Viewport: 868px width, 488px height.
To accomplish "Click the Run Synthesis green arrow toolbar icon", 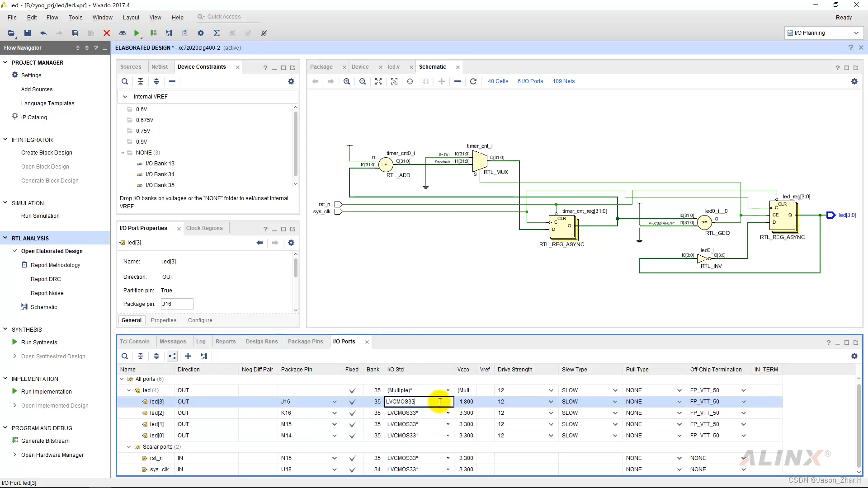I will [137, 33].
